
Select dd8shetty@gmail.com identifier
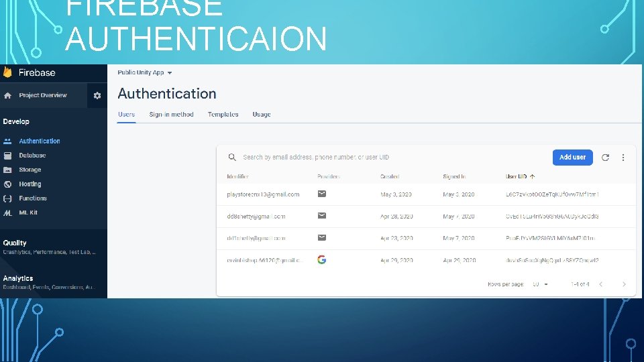point(256,217)
